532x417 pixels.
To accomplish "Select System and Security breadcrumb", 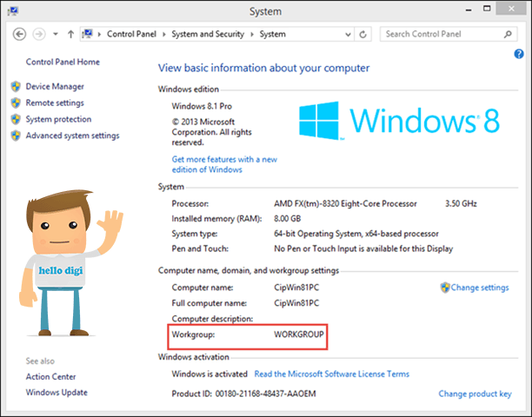I will click(x=208, y=34).
